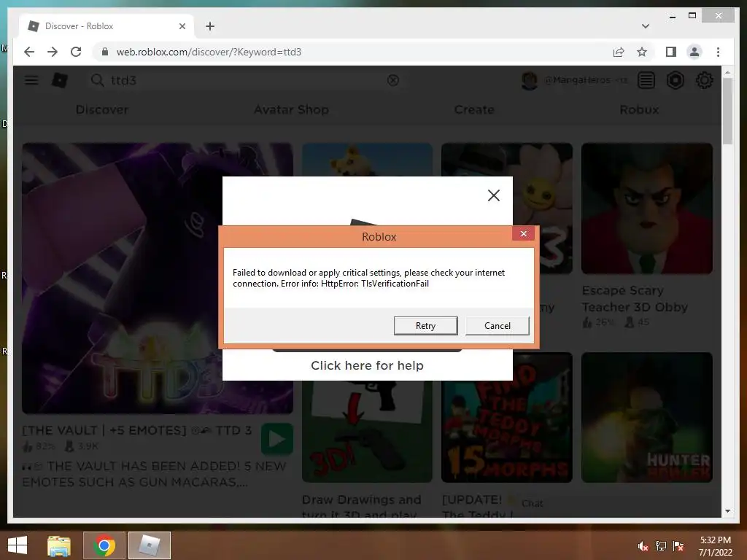Open the Chrome profile avatar icon
The width and height of the screenshot is (747, 560).
point(694,52)
